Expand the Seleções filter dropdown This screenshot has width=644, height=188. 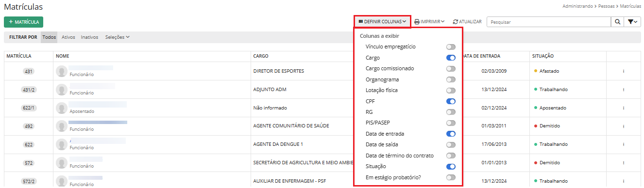pyautogui.click(x=117, y=37)
